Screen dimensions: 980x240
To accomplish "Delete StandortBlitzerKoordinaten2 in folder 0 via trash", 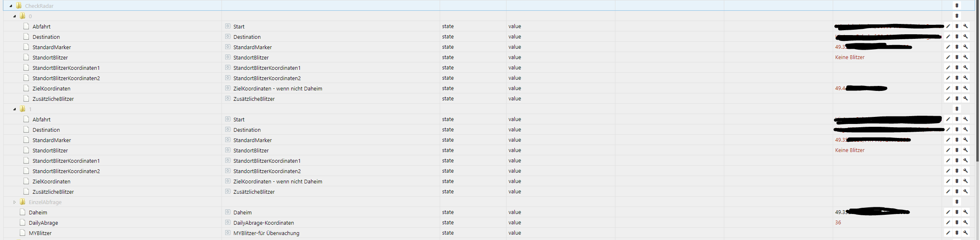I will pyautogui.click(x=957, y=78).
